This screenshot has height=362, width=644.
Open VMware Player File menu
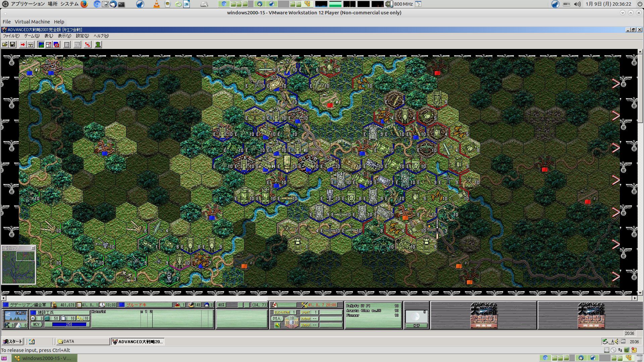(x=7, y=22)
